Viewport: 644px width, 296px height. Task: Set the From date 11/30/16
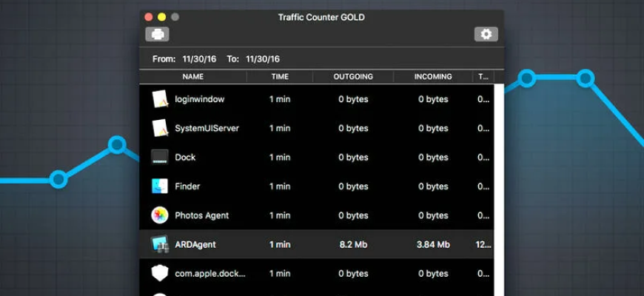199,58
